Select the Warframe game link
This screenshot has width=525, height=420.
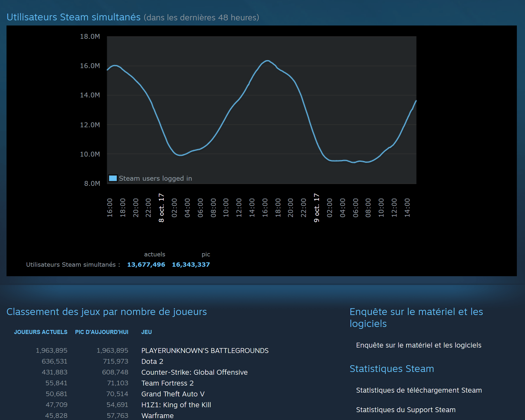[x=157, y=415]
